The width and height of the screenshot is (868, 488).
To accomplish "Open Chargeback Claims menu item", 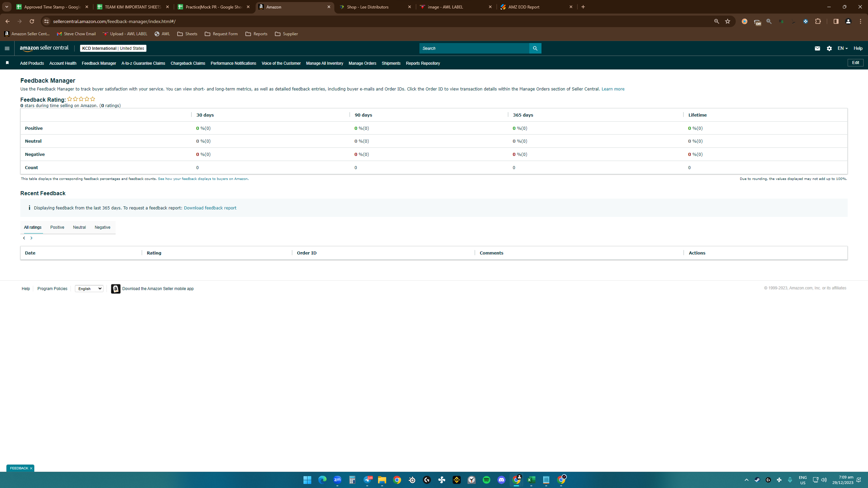I will tap(188, 63).
